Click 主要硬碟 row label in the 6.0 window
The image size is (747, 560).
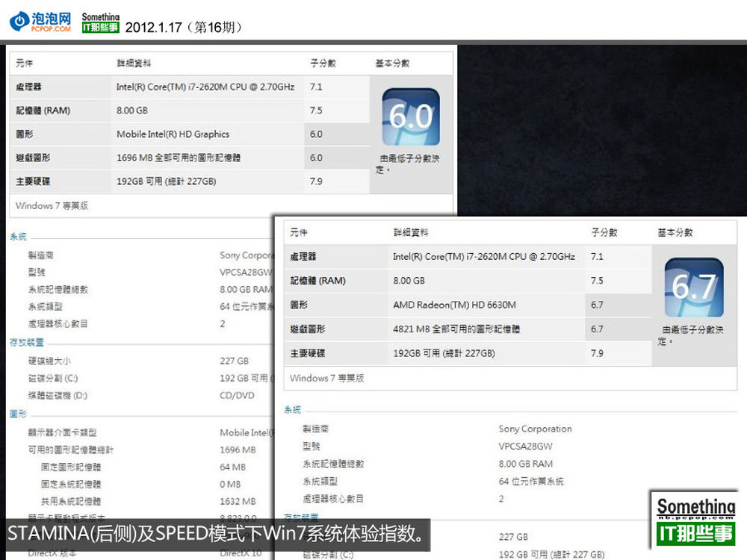[x=33, y=181]
